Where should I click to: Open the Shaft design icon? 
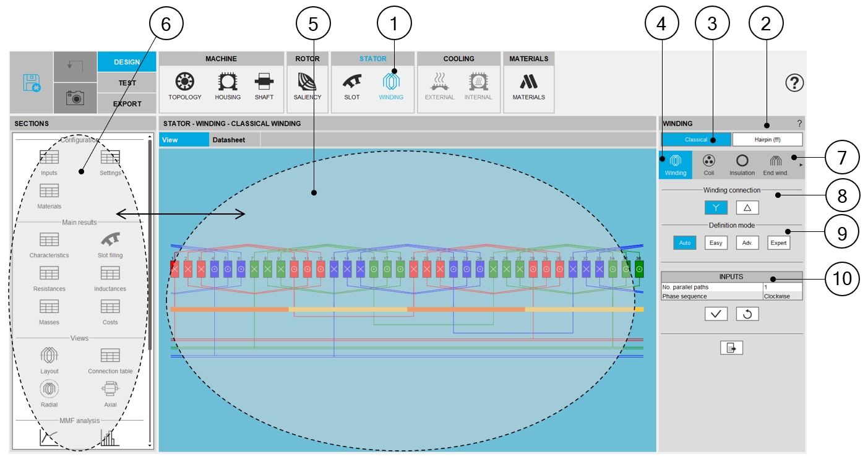264,83
